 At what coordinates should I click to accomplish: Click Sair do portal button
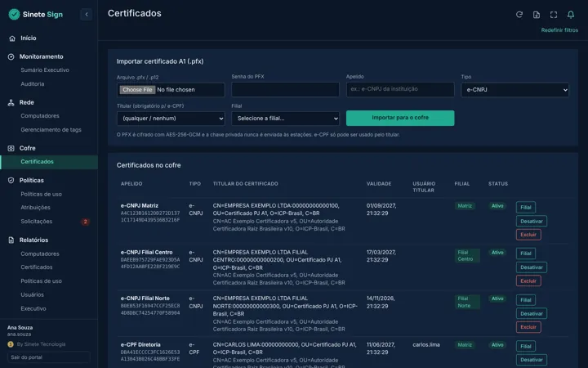coord(49,357)
